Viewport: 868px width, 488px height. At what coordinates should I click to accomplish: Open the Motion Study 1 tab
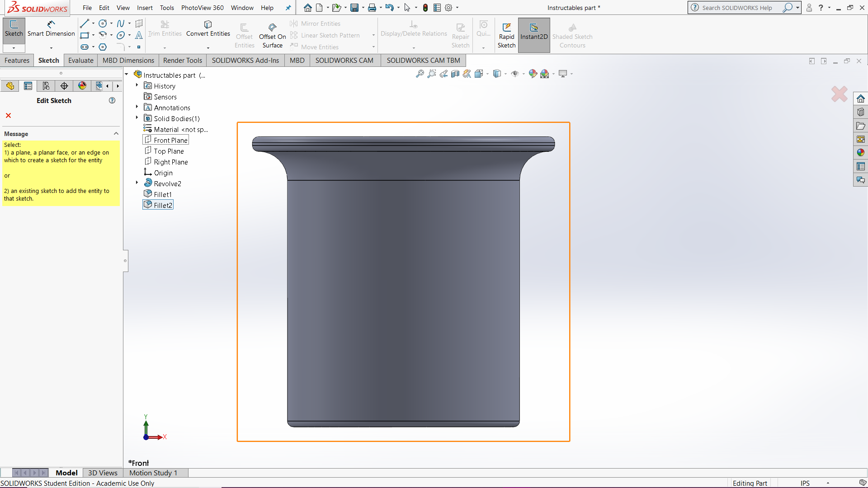153,473
